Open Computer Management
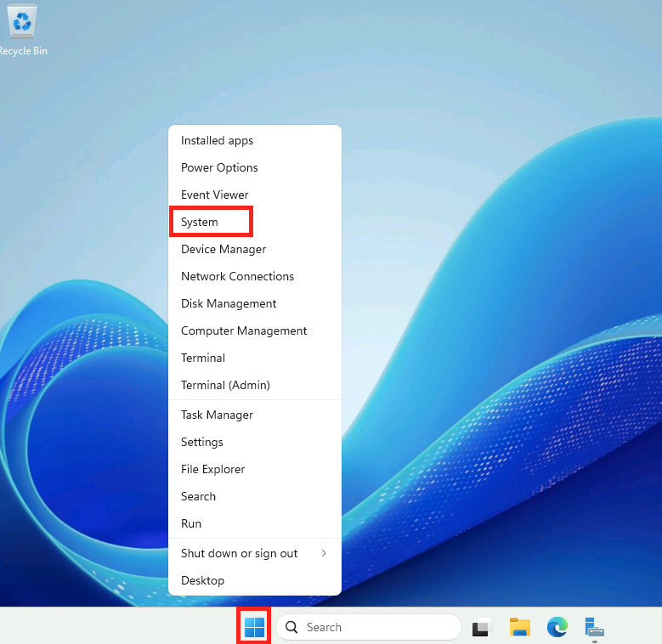662x644 pixels. coord(255,330)
